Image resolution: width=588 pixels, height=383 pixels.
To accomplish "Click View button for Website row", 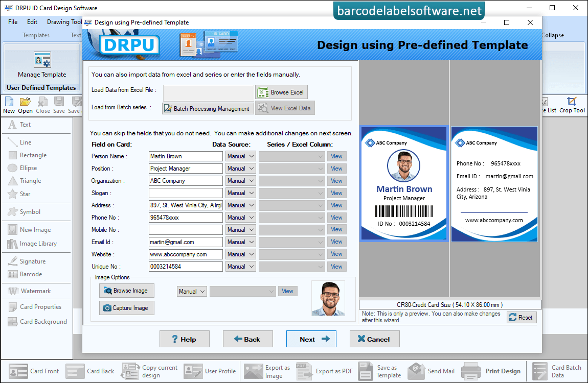I will point(336,254).
